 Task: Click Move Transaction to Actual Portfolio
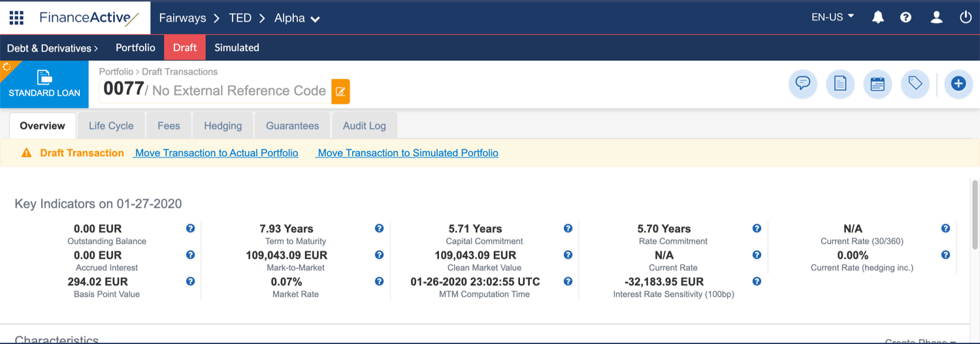[x=216, y=153]
